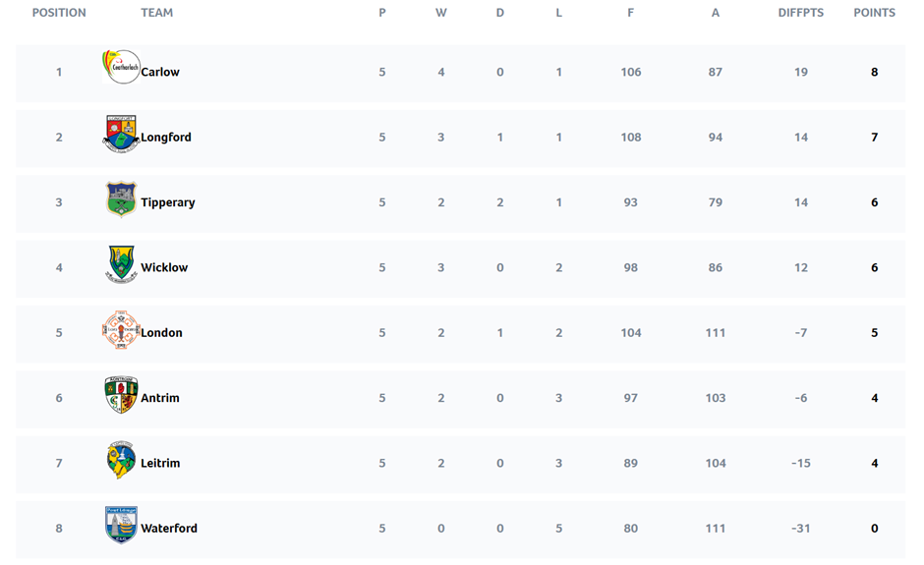Screen dimensions: 924x565
Task: Select the Leitrim crest icon
Action: click(121, 460)
